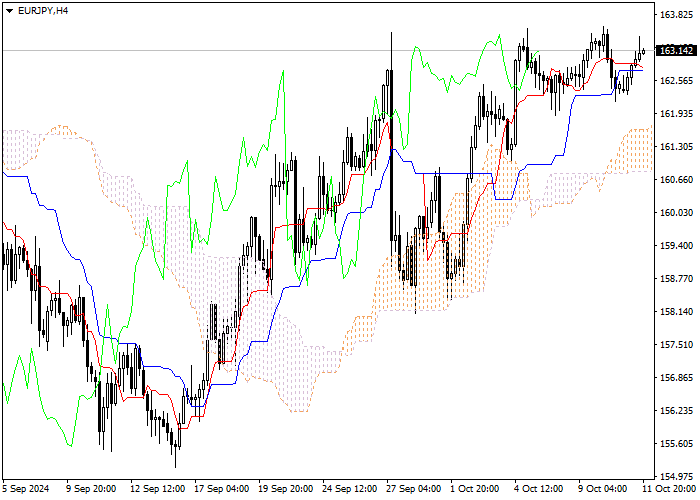Click the 154.975 price axis label
This screenshot has width=700, height=500.
676,477
